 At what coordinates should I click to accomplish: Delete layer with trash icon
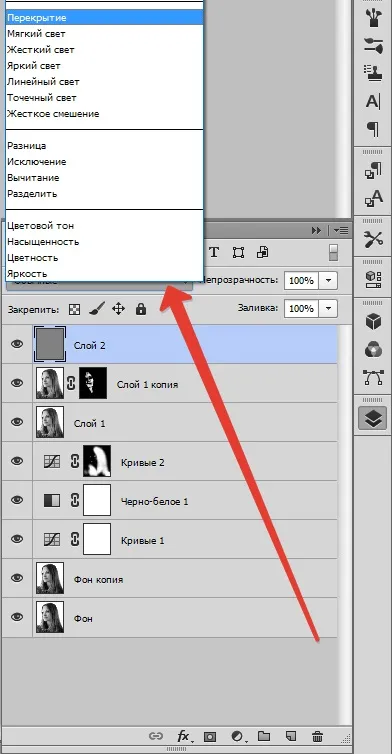coord(317,736)
